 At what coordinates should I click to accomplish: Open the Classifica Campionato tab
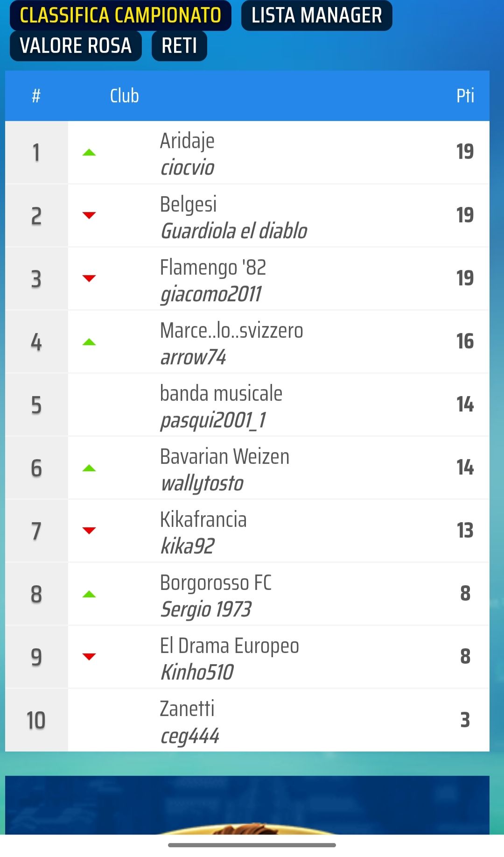(120, 15)
